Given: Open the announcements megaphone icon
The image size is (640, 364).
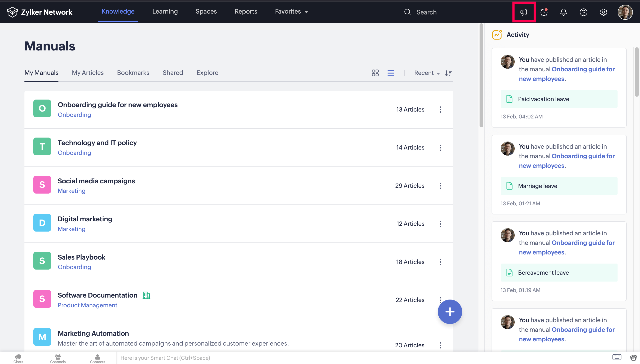Looking at the screenshot, I should (524, 12).
